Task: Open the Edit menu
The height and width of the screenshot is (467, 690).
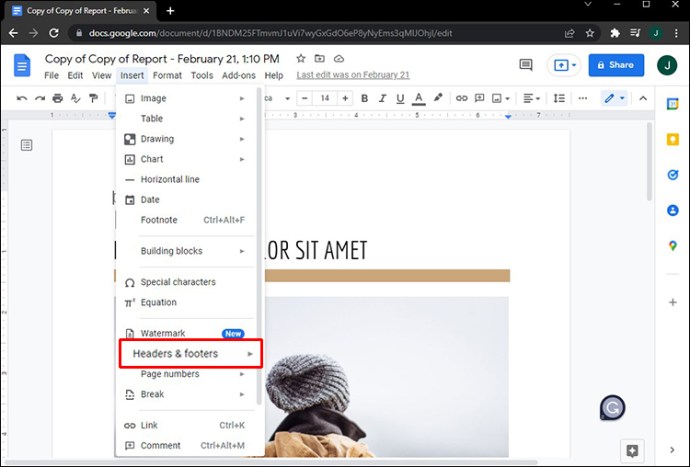Action: (75, 75)
